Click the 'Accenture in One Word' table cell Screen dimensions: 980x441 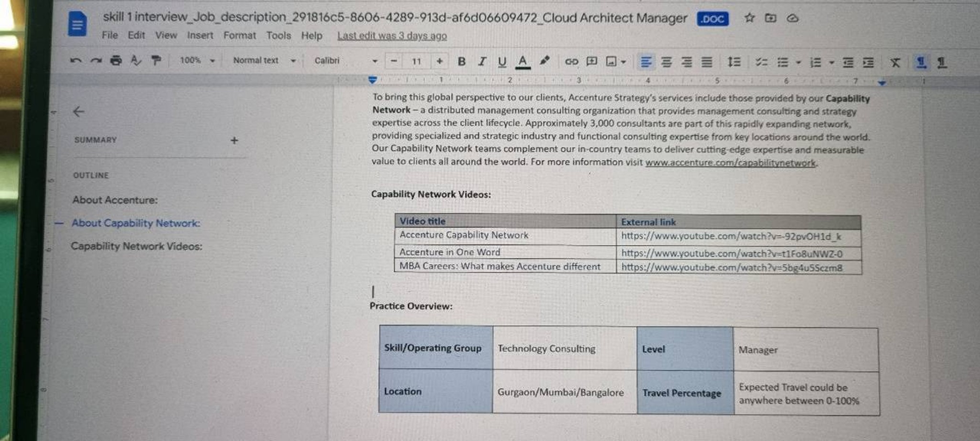click(505, 252)
